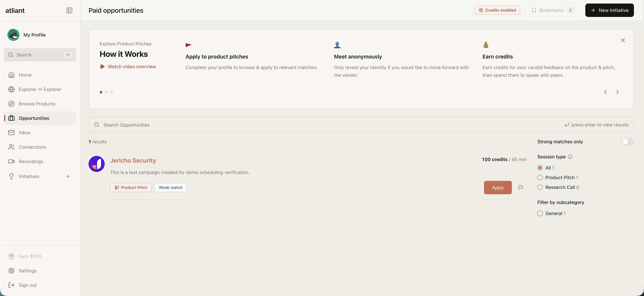Click the Jericho Security logo

tap(96, 164)
